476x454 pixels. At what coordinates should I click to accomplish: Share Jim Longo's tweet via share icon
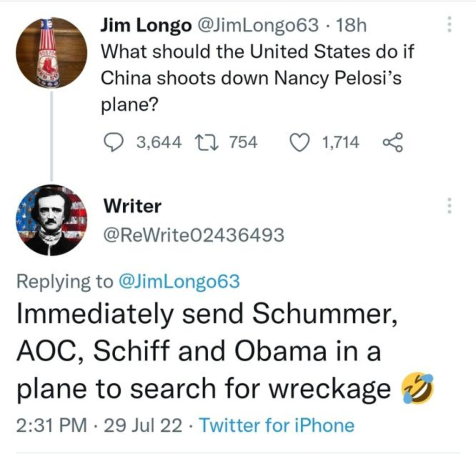click(393, 142)
